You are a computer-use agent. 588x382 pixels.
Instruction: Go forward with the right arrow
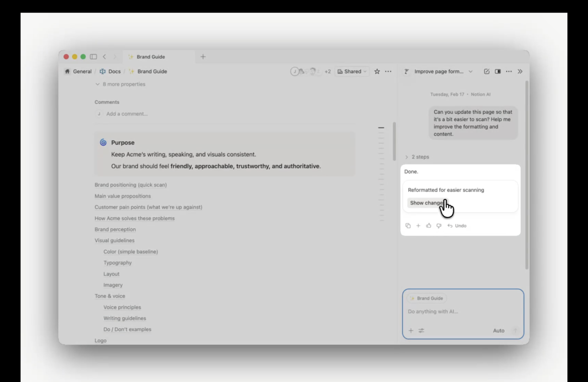[x=115, y=57]
